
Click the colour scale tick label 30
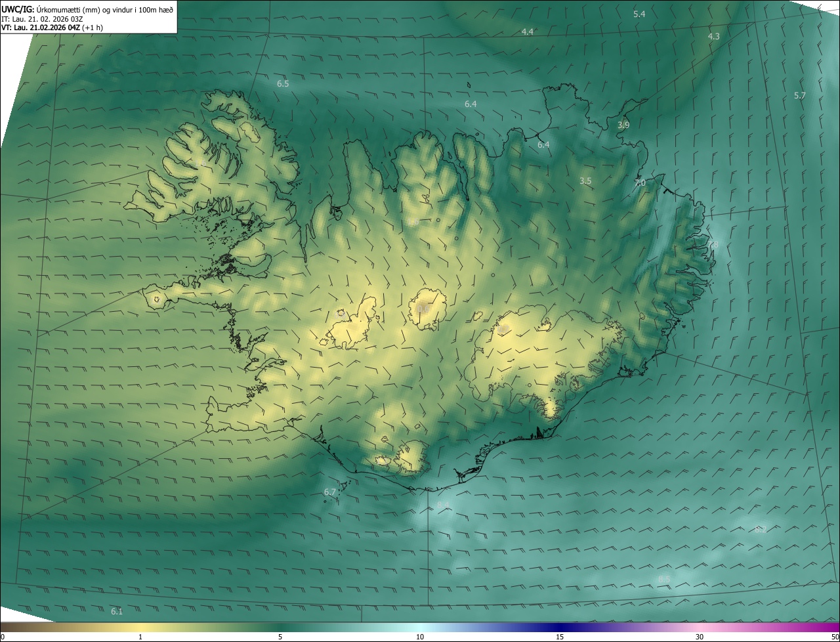[700, 637]
